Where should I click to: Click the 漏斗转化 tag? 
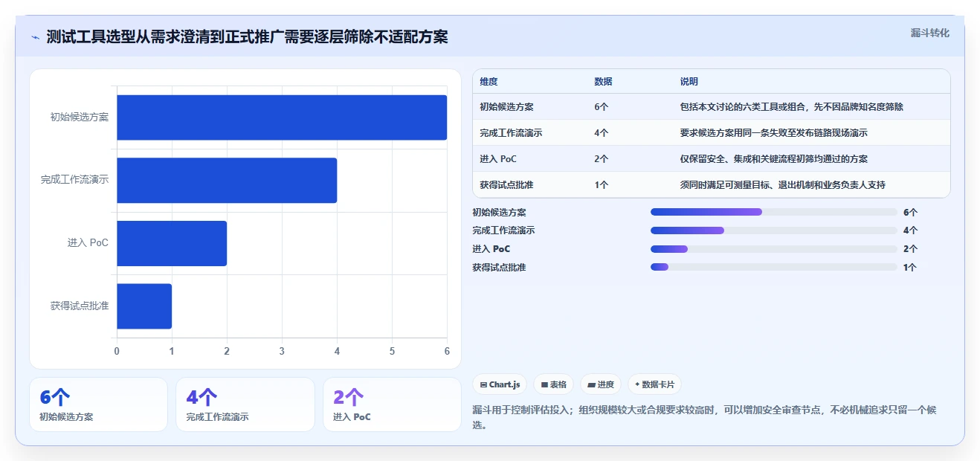(x=930, y=33)
